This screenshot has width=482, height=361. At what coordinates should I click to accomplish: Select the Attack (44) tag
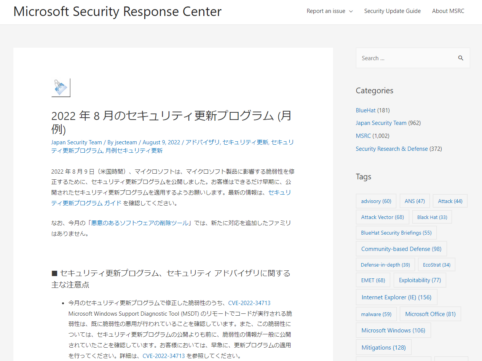click(450, 201)
